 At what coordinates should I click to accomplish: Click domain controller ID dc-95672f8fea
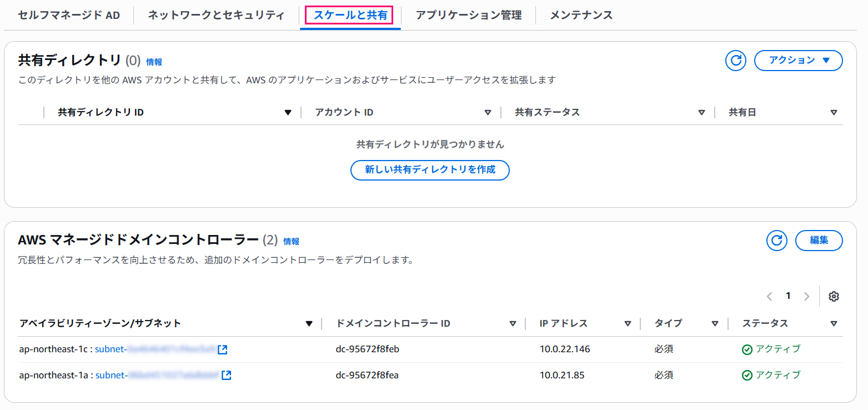click(367, 375)
